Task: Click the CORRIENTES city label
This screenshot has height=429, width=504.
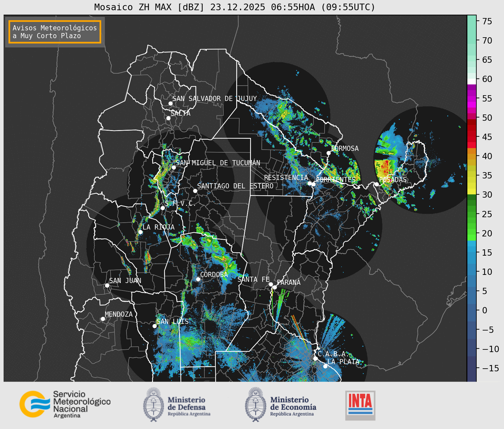Action: pyautogui.click(x=336, y=180)
